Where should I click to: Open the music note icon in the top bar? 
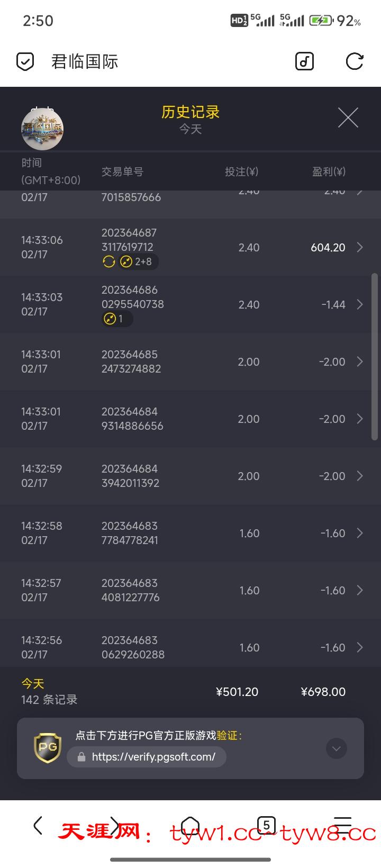click(304, 62)
